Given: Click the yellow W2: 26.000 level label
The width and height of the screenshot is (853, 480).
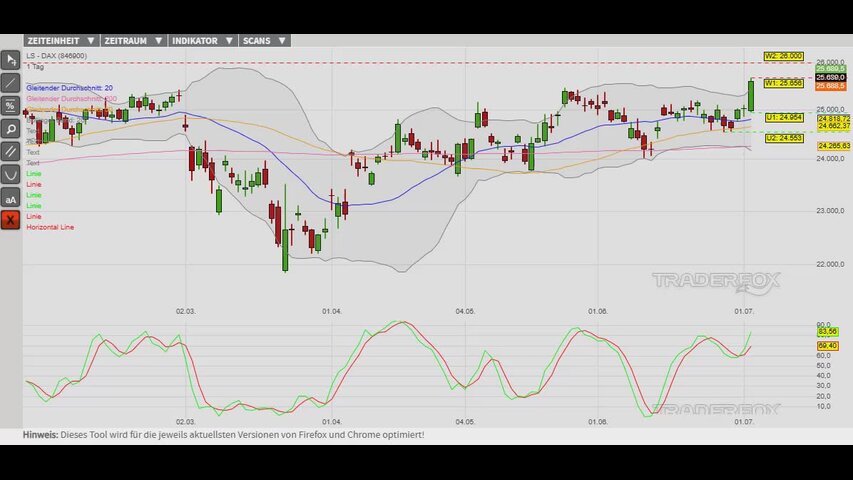Looking at the screenshot, I should [x=783, y=56].
